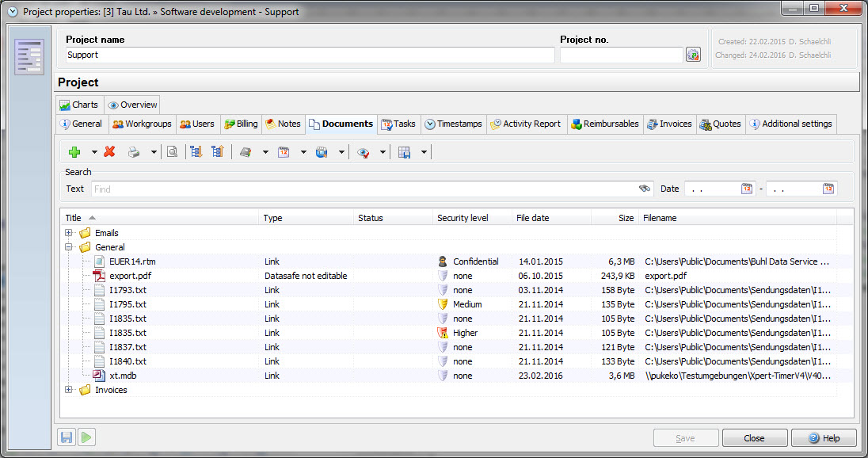
Task: Open print preview magnifier icon
Action: [x=172, y=152]
